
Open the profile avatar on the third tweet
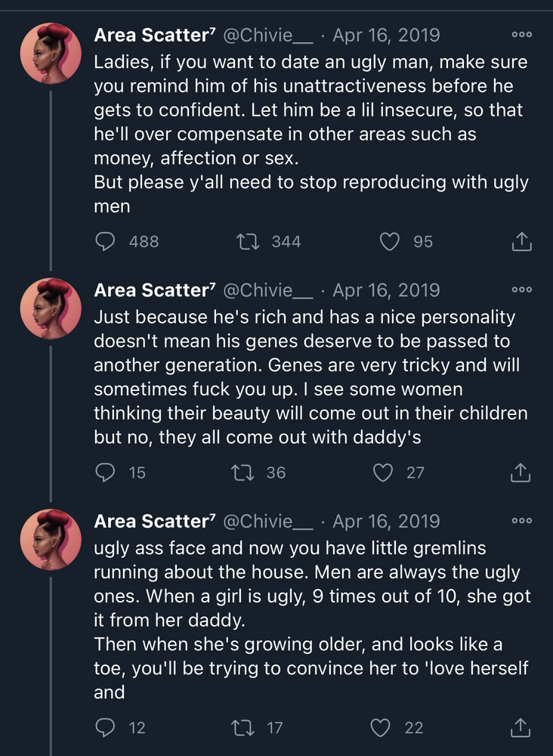click(51, 540)
